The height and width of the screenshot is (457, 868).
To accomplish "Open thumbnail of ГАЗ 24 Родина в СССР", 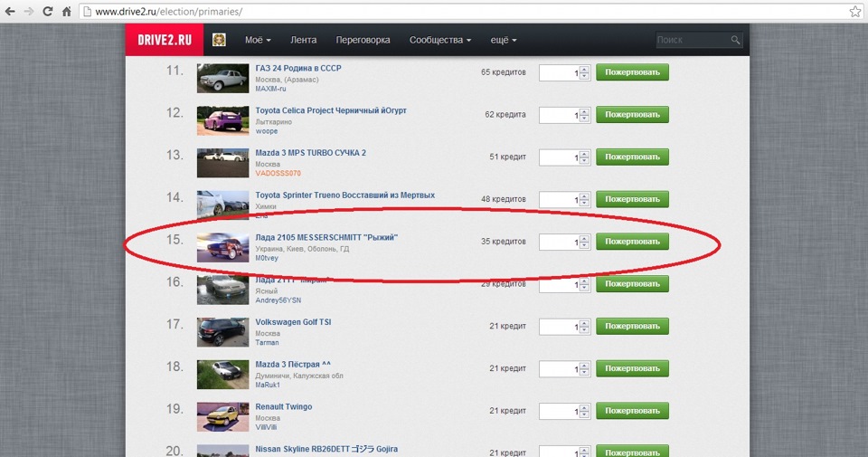I will pyautogui.click(x=222, y=78).
